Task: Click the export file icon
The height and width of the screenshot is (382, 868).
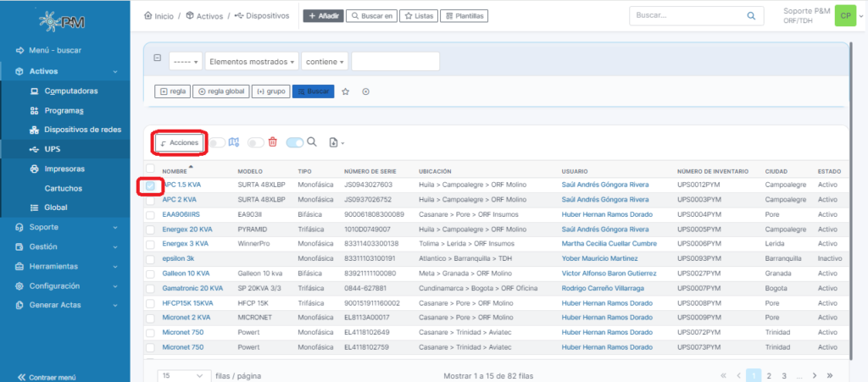Action: [x=335, y=143]
